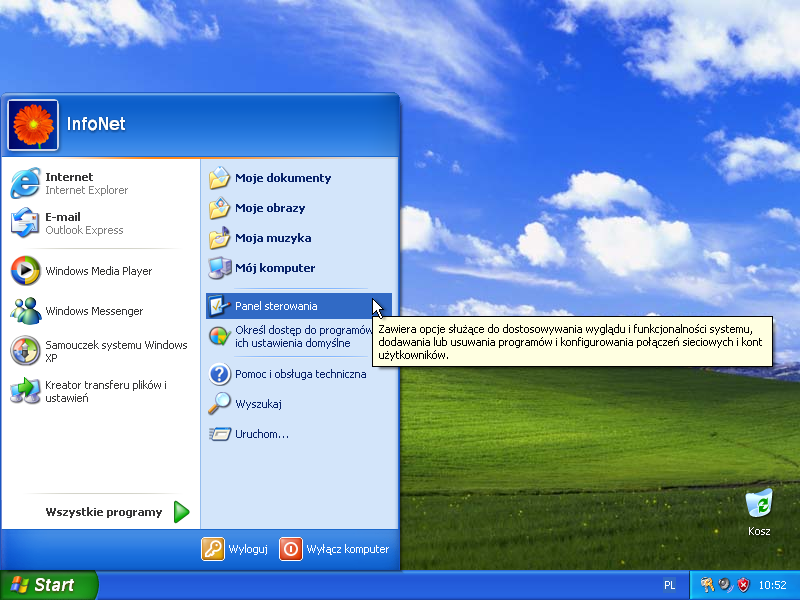Select the Wyszukaj menu label
Image resolution: width=800 pixels, height=600 pixels.
[258, 404]
